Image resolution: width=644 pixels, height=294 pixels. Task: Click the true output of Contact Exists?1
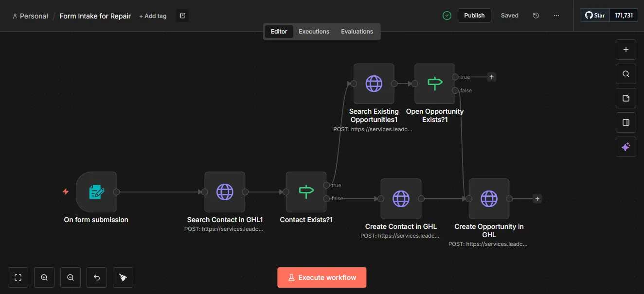tap(326, 185)
